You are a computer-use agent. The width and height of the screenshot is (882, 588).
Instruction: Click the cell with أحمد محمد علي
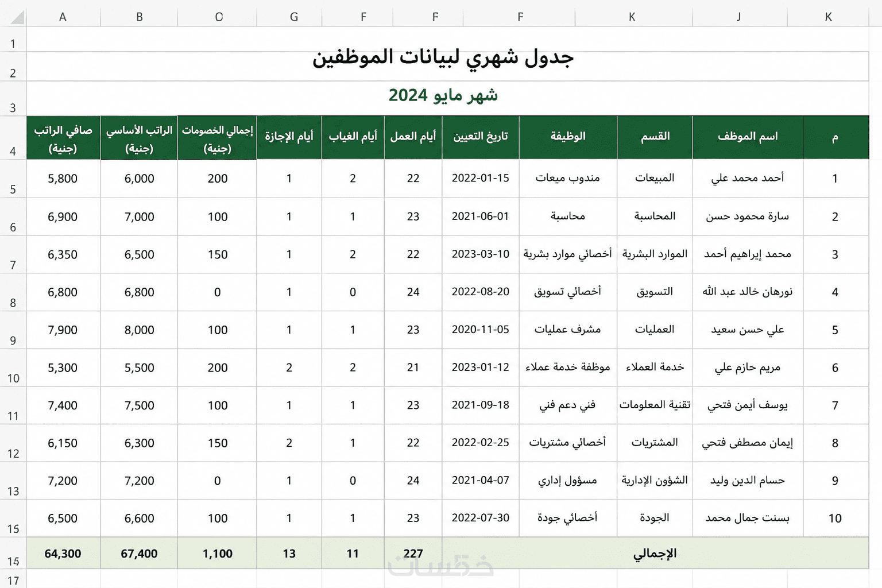click(x=748, y=179)
